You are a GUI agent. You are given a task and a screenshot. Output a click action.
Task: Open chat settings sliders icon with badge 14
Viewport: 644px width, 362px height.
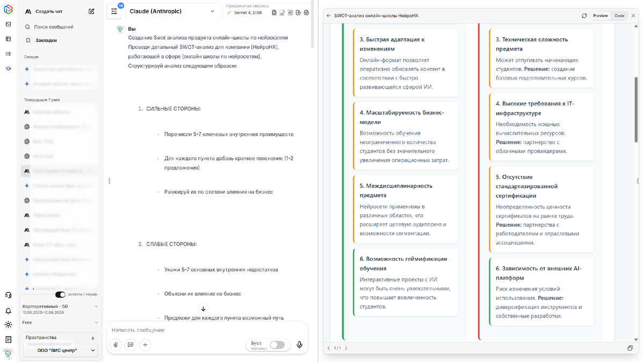(114, 11)
